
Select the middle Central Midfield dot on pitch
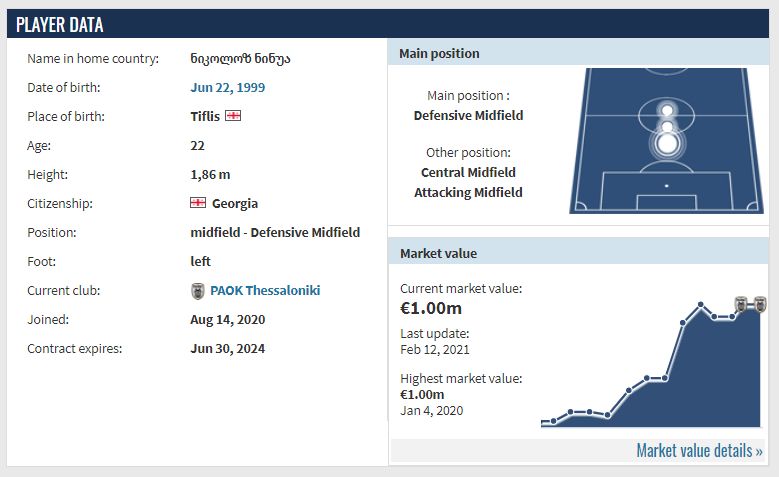coord(667,127)
